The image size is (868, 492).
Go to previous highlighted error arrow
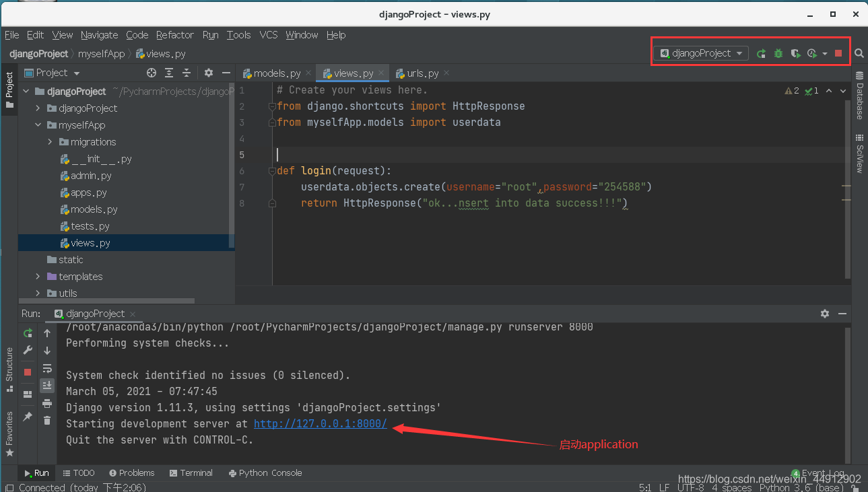tap(829, 91)
